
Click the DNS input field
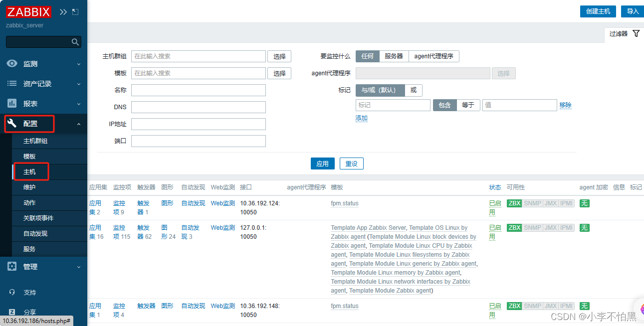(199, 107)
